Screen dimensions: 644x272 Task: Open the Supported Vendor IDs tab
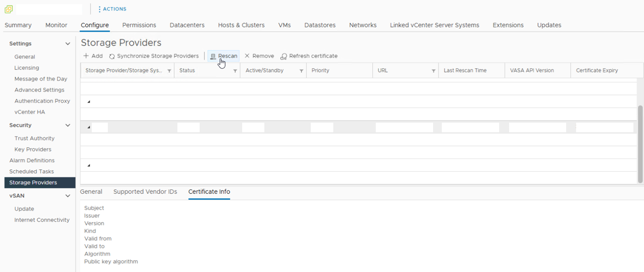[x=145, y=192]
